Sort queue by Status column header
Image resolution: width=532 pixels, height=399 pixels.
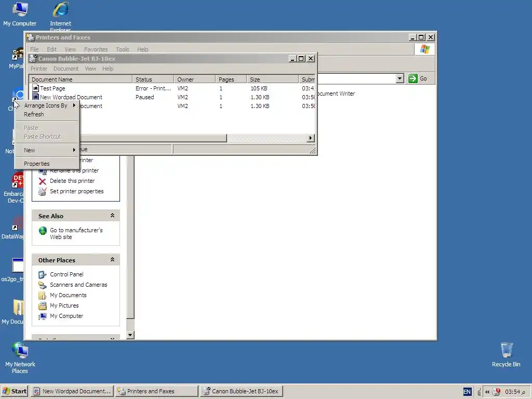[153, 79]
